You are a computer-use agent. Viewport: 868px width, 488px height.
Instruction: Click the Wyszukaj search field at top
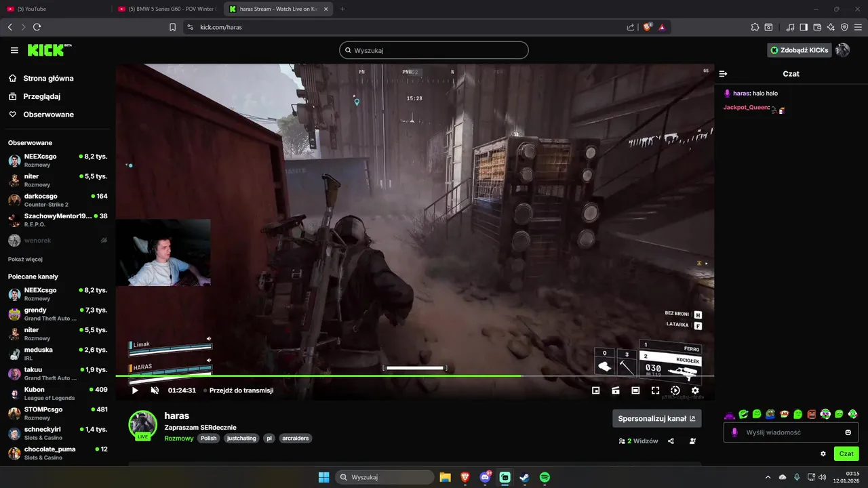tap(434, 50)
